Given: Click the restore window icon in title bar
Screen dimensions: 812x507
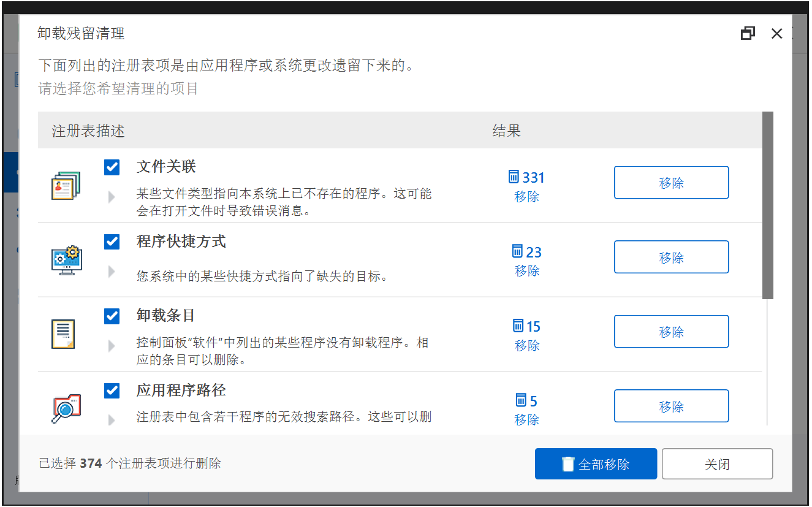Looking at the screenshot, I should 748,33.
